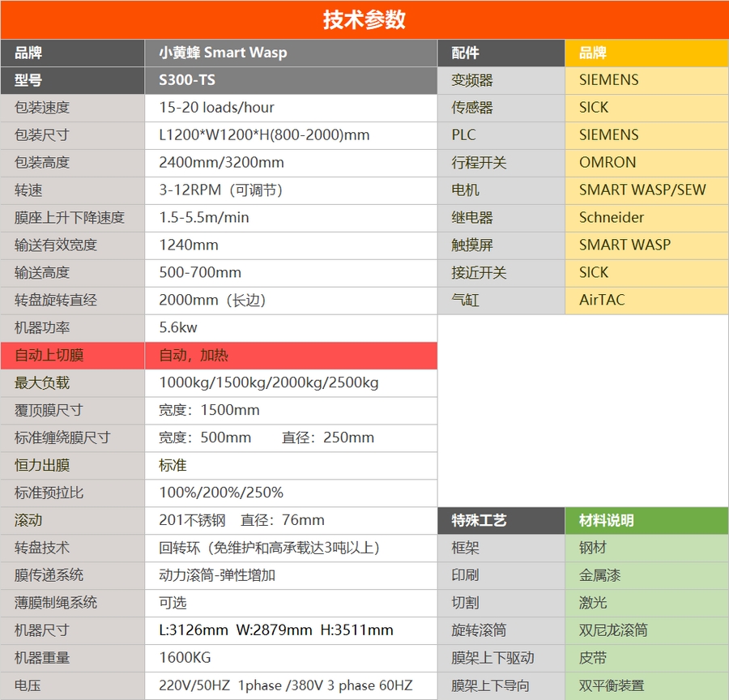
Task: Select the 金属漆 printing cell
Action: tap(646, 575)
